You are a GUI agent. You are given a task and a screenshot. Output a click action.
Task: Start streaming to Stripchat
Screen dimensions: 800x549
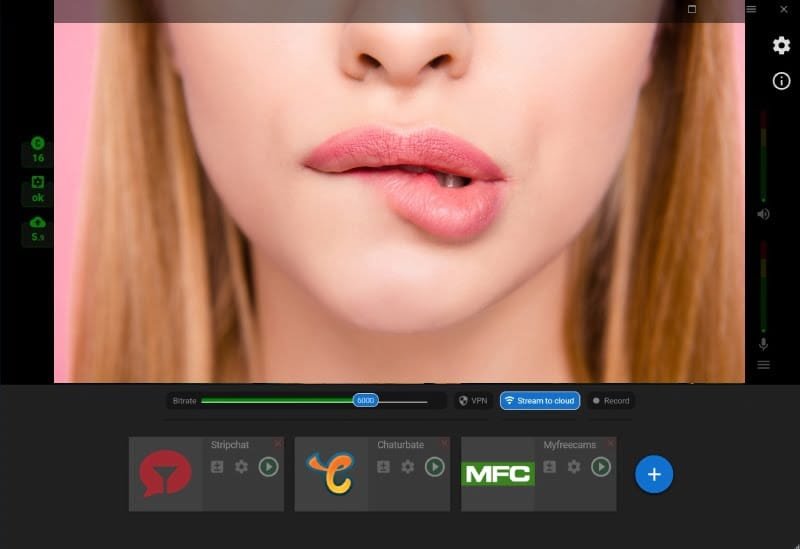[x=268, y=467]
